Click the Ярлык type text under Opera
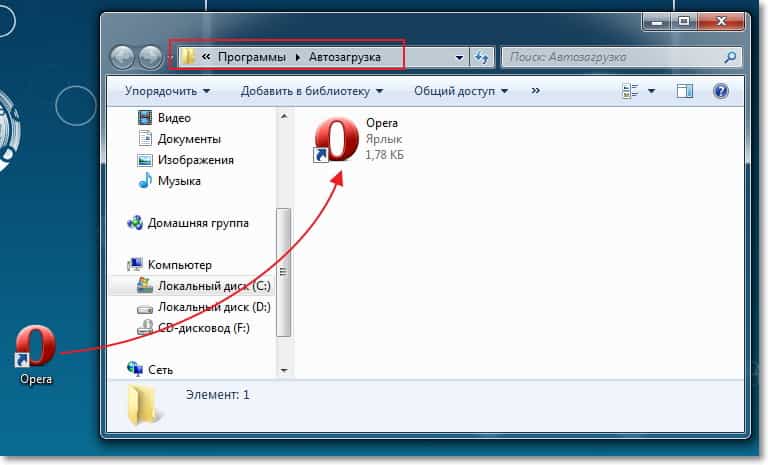Image resolution: width=768 pixels, height=465 pixels. [384, 139]
